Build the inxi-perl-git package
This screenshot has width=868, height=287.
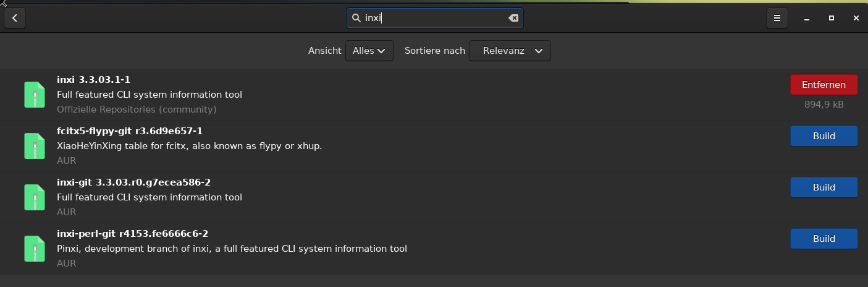[x=824, y=239]
